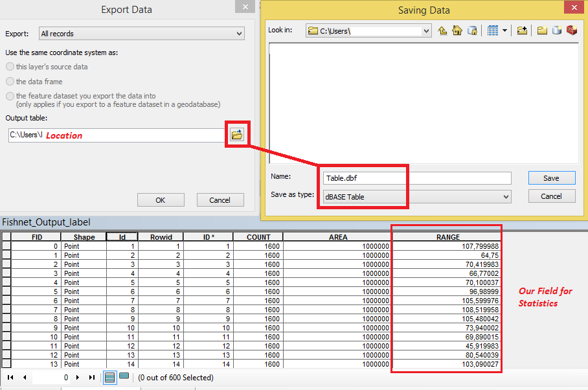This screenshot has width=588, height=390.
Task: Click the New Folder icon in Saving Data
Action: pos(542,30)
